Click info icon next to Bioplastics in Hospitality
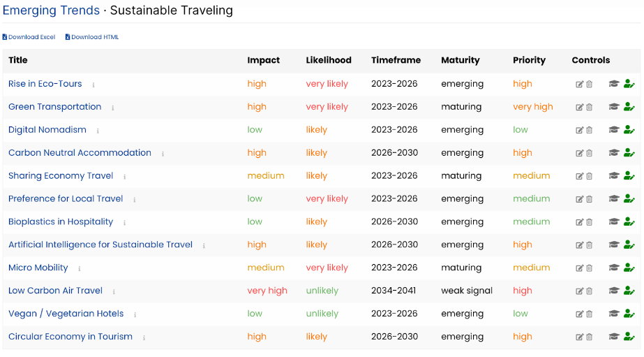The width and height of the screenshot is (644, 357). (124, 223)
